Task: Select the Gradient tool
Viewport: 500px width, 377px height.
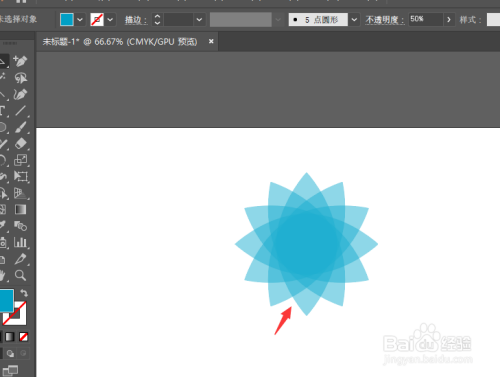Action: pyautogui.click(x=20, y=209)
